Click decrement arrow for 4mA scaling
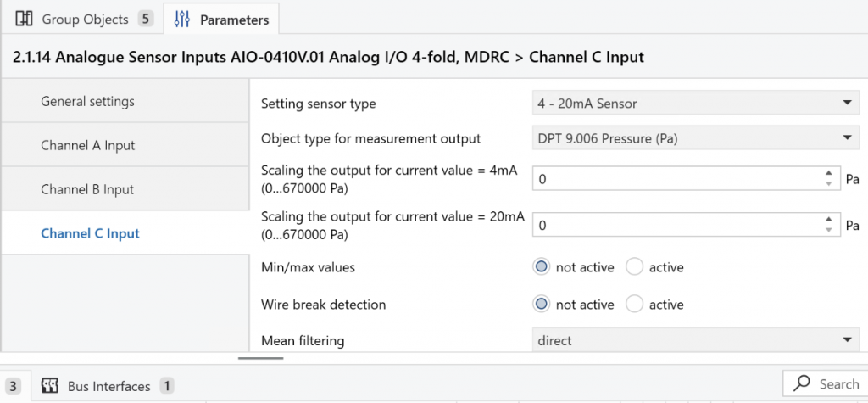868x403 pixels. pos(828,184)
